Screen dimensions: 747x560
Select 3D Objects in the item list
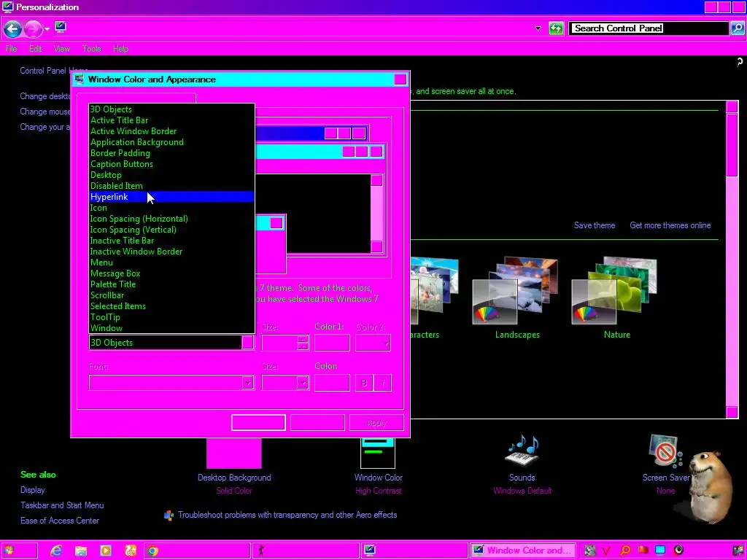point(171,109)
